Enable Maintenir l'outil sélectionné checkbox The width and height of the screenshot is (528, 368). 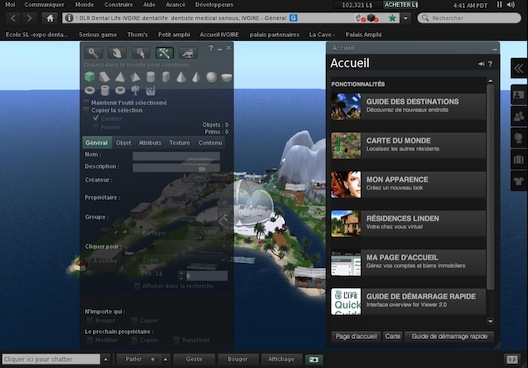click(87, 102)
